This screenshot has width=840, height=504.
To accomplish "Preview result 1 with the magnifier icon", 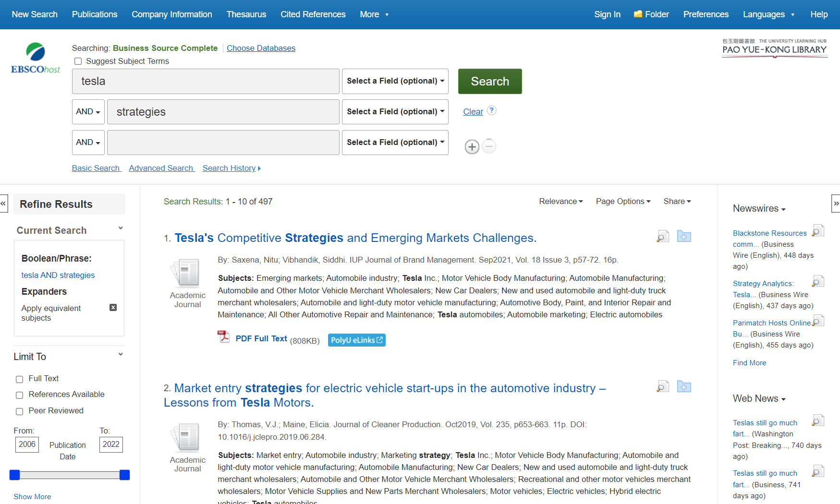I will point(663,236).
